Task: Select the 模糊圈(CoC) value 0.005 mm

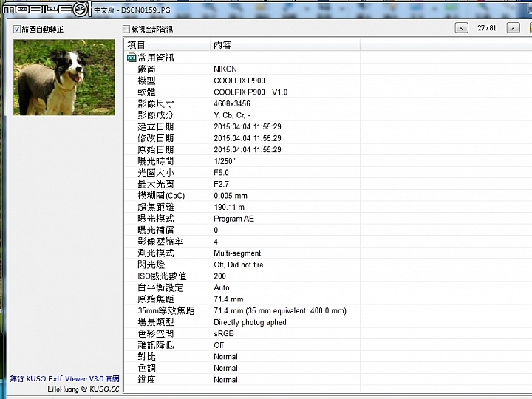Action: click(x=231, y=196)
